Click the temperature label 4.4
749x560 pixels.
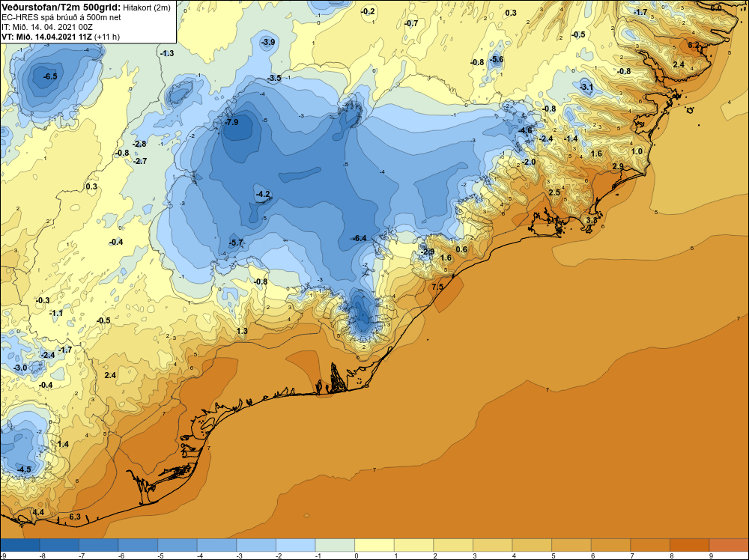click(38, 512)
